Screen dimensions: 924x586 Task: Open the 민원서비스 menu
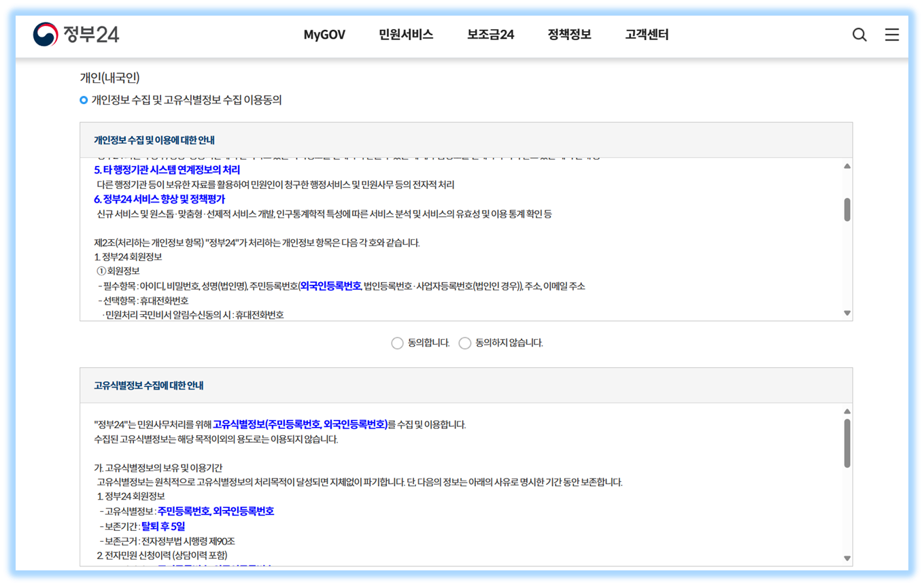pyautogui.click(x=406, y=35)
